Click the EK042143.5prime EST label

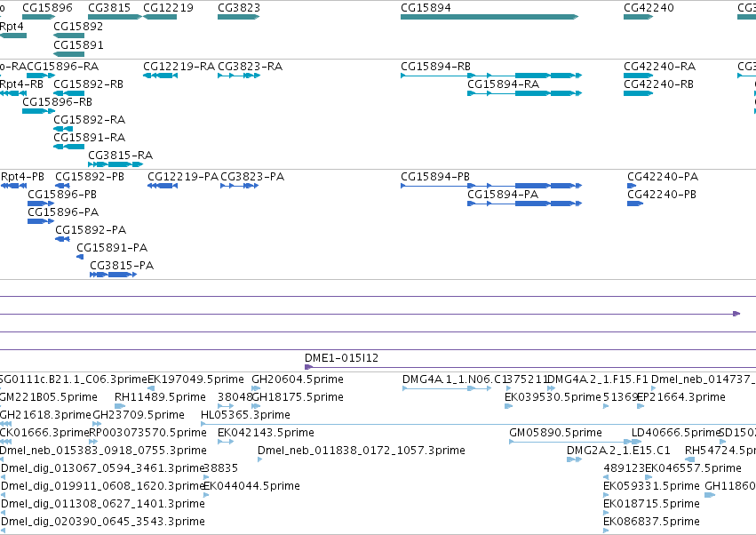pos(266,432)
